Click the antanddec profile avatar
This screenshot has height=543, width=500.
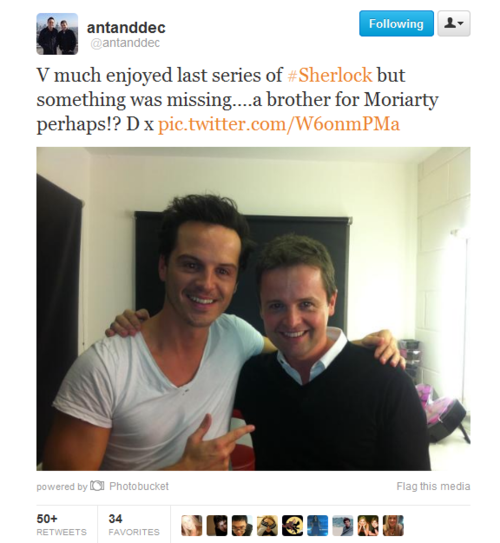(x=57, y=34)
